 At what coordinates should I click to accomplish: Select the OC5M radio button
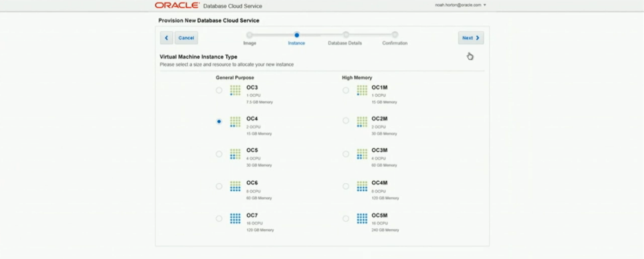346,218
